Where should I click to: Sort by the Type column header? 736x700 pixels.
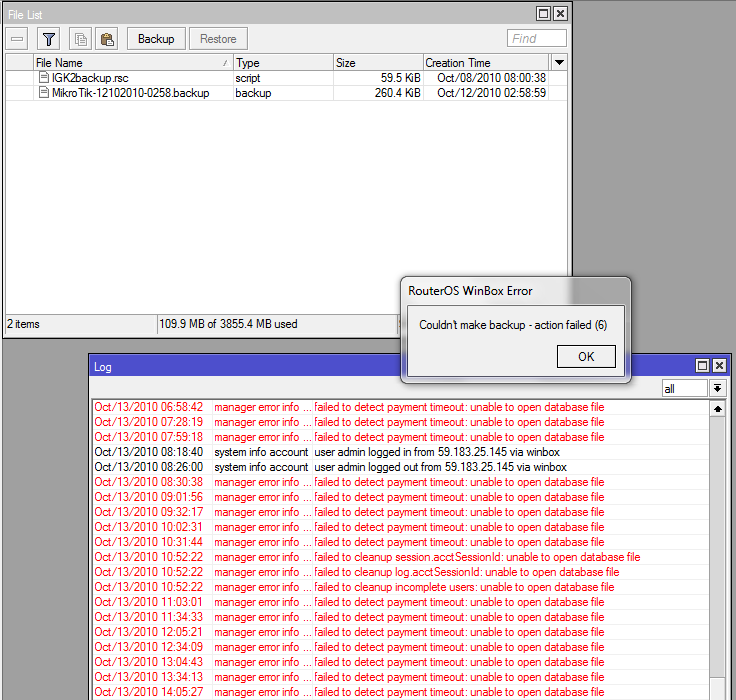click(283, 62)
